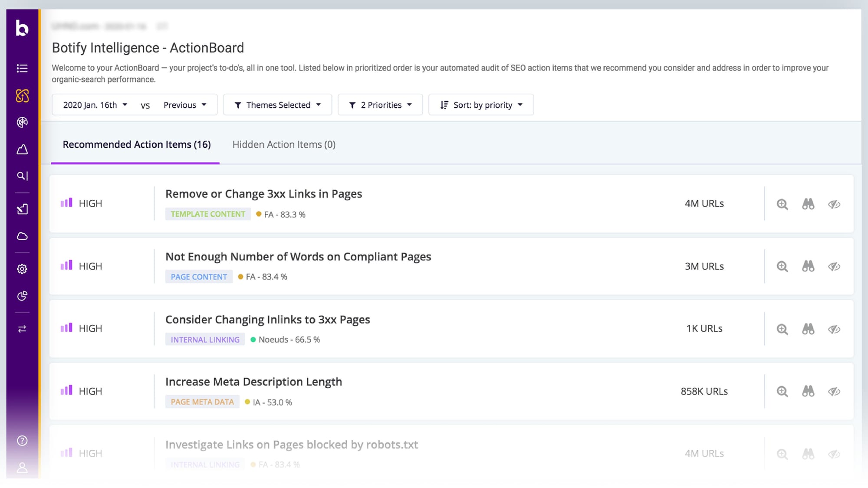The width and height of the screenshot is (868, 488).
Task: Click the search icon on Consider Changing Inlinks row
Action: pyautogui.click(x=782, y=328)
